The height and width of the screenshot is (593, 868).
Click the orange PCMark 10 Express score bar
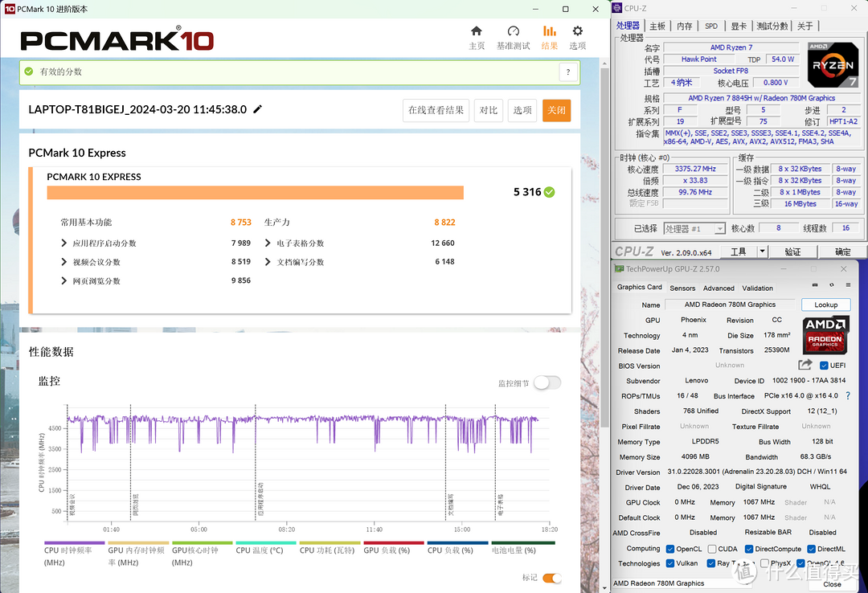click(x=256, y=193)
